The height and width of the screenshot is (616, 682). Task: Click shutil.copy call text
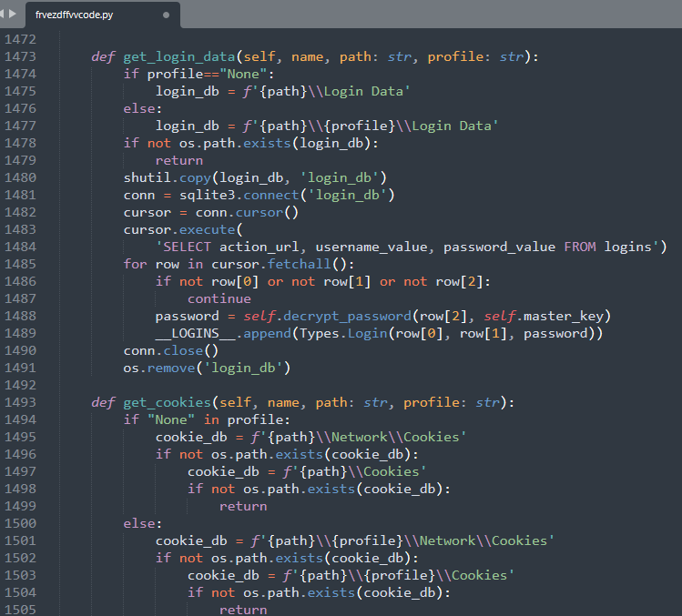point(255,177)
